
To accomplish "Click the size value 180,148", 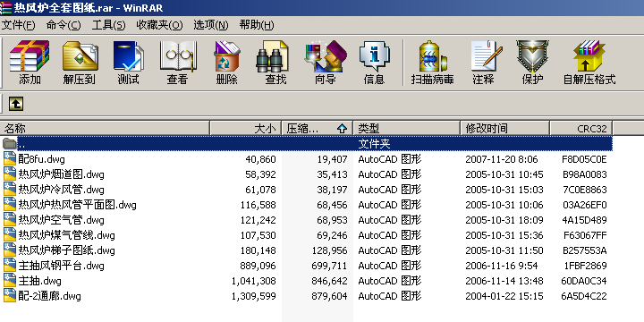I will [x=258, y=250].
